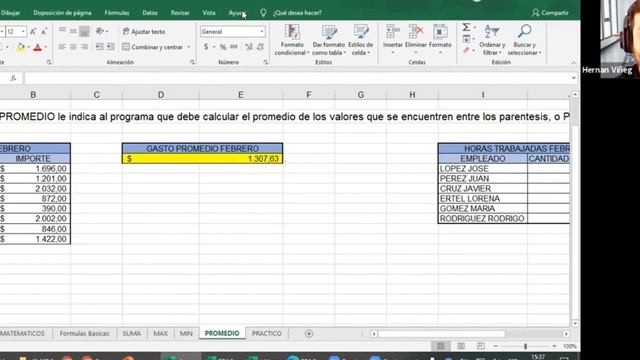Open the font color dropdown arrow
Image resolution: width=640 pixels, height=360 pixels.
(x=45, y=47)
